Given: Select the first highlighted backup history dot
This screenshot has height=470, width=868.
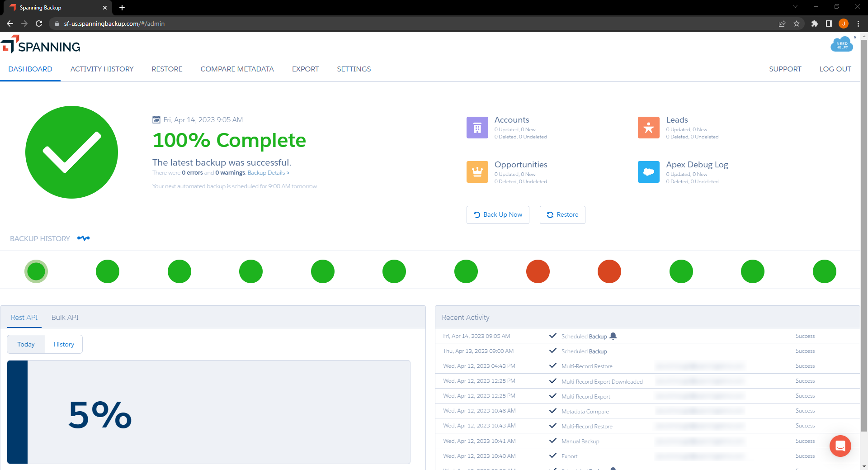Looking at the screenshot, I should (36, 271).
